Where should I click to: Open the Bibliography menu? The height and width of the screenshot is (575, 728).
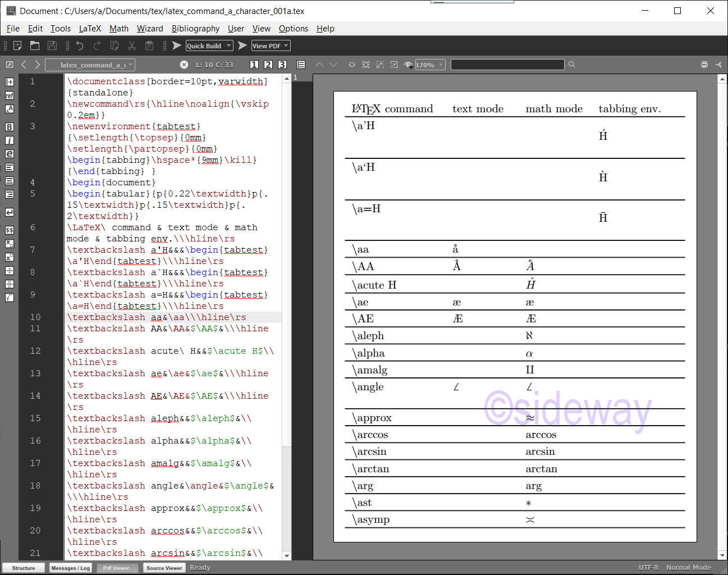tap(195, 29)
